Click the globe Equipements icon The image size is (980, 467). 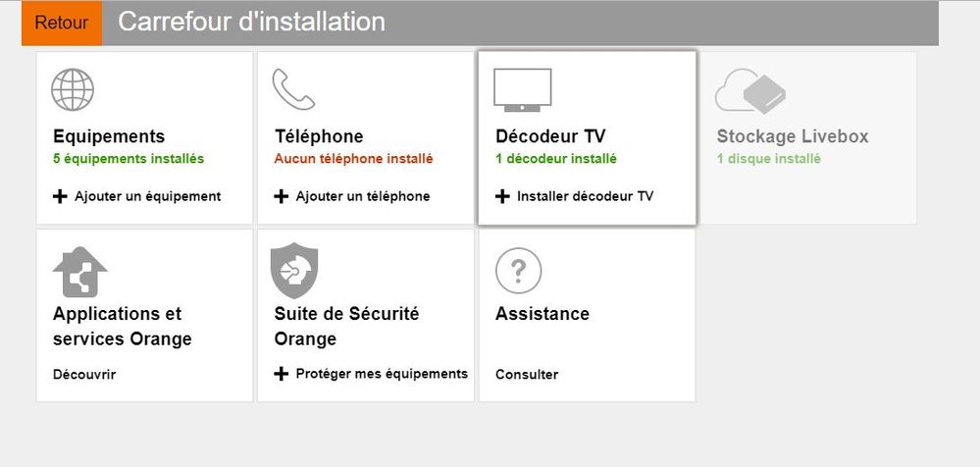(x=72, y=90)
